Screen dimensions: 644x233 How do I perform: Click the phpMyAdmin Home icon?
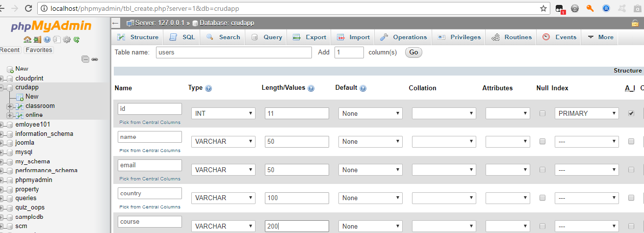point(27,40)
